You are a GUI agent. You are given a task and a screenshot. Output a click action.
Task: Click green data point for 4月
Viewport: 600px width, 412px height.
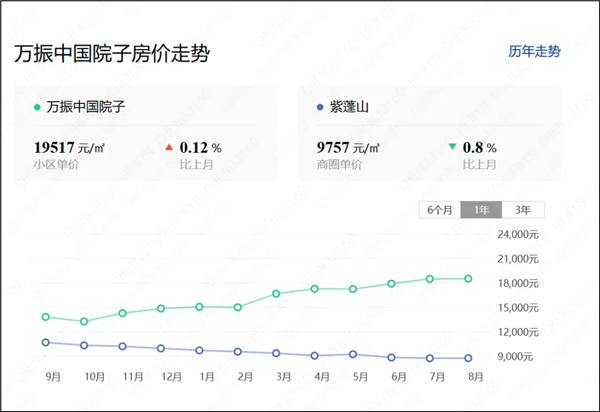(315, 289)
